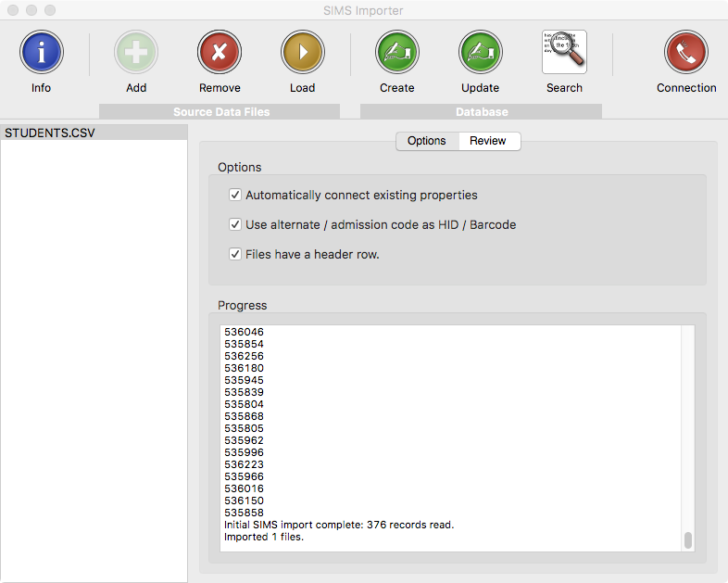Switch to the Review tab

coord(488,141)
